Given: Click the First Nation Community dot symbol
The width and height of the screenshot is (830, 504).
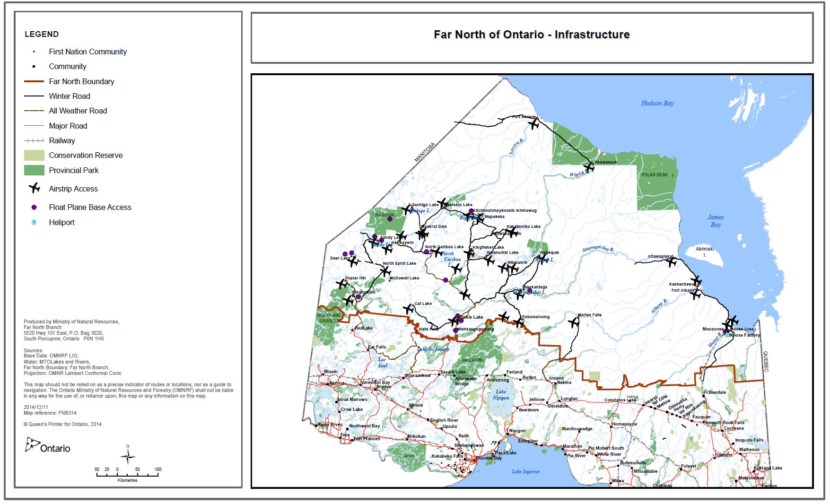Looking at the screenshot, I should click(x=34, y=52).
